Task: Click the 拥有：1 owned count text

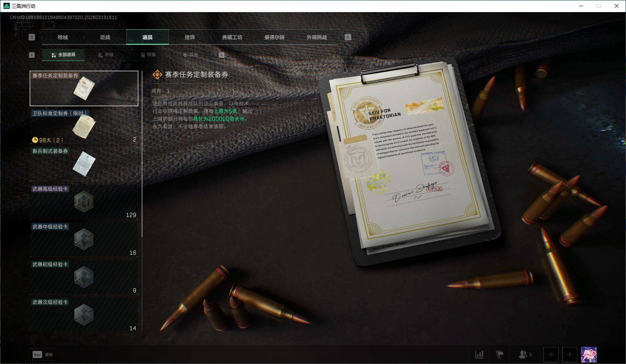Action: [x=161, y=91]
